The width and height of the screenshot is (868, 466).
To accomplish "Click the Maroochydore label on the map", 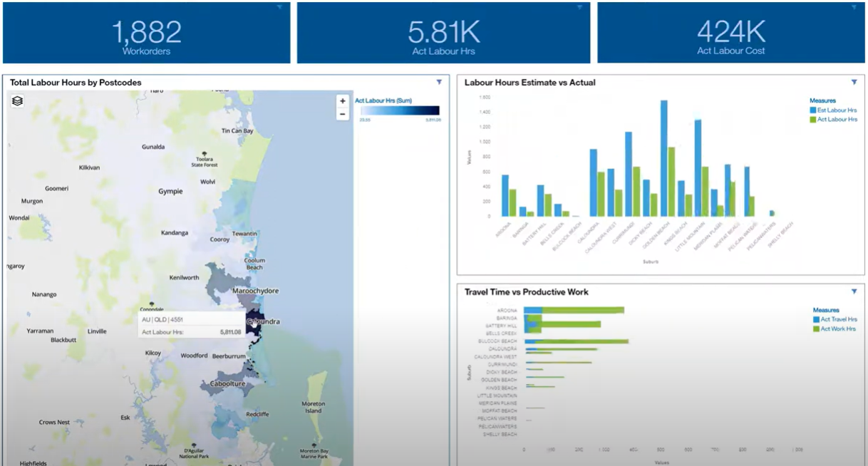I will click(x=255, y=291).
